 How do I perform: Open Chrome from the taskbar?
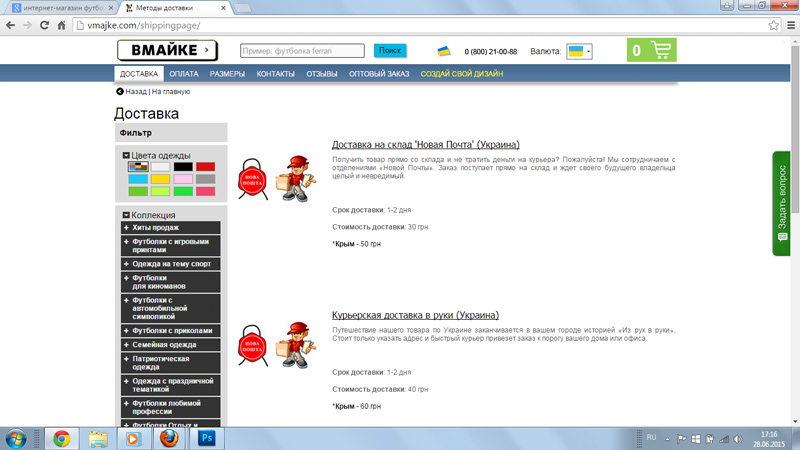point(62,438)
